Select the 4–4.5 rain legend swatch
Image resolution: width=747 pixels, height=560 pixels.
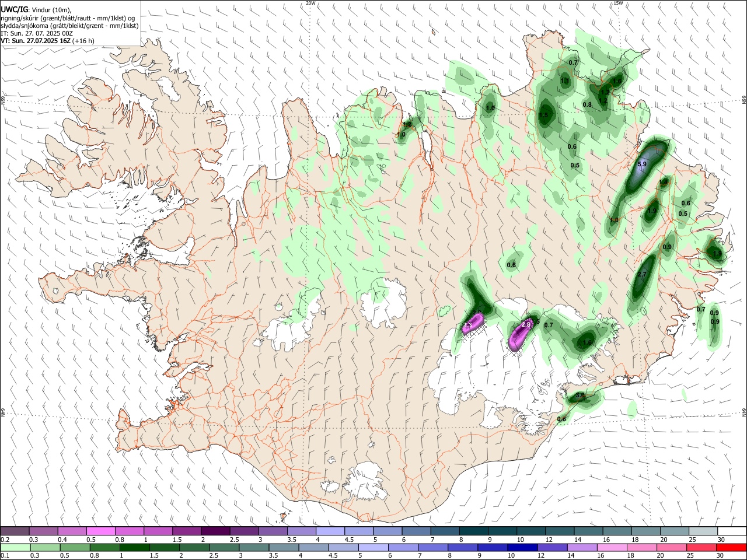click(313, 548)
